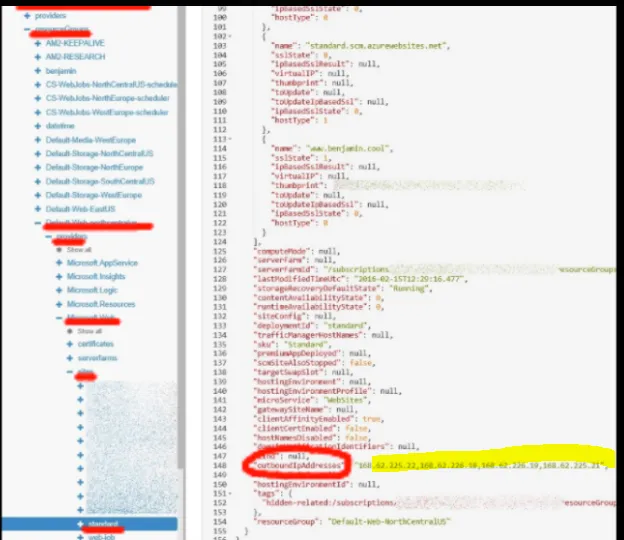
Task: Expand the benjamin resource group
Action: [38, 70]
